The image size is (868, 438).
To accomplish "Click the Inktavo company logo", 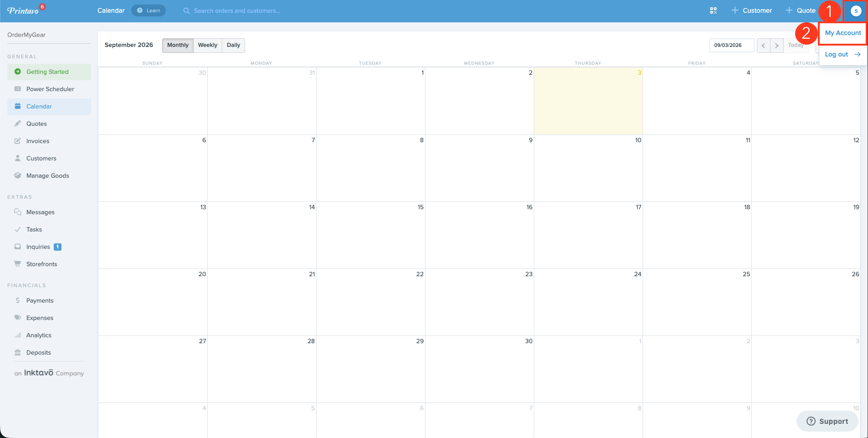I will point(49,373).
